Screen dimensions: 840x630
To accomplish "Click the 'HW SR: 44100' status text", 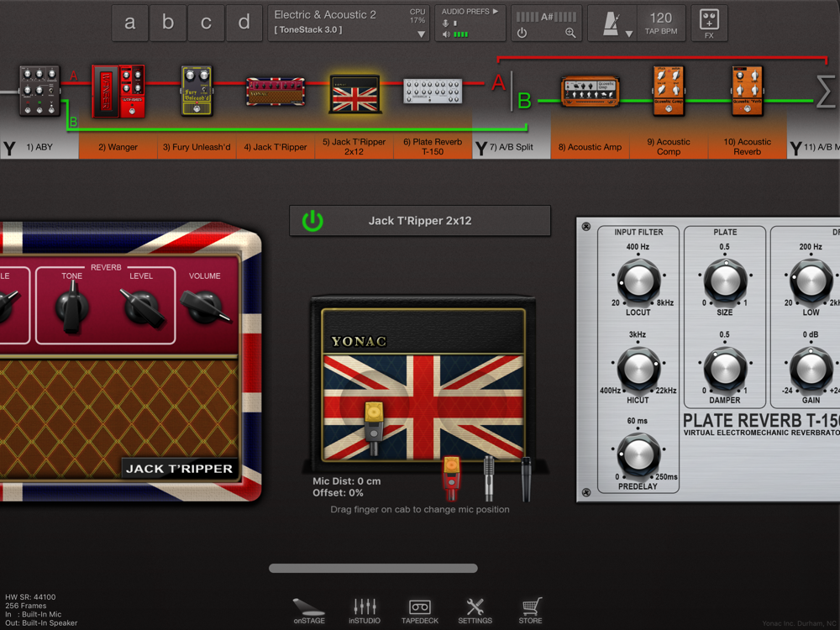I will point(30,596).
